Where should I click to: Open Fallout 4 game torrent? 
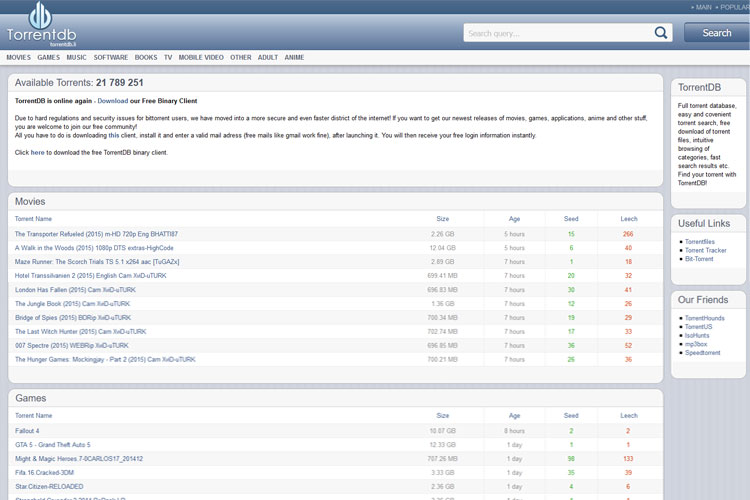coord(27,431)
